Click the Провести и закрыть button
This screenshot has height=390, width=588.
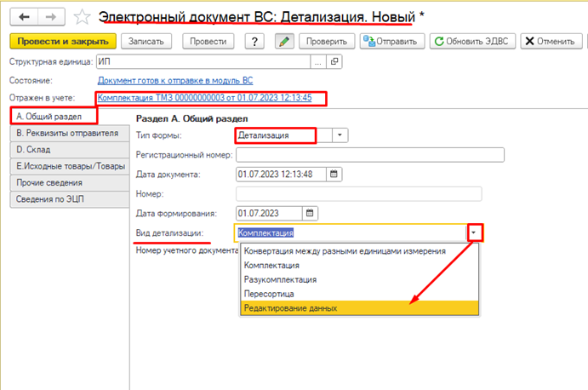coord(63,41)
